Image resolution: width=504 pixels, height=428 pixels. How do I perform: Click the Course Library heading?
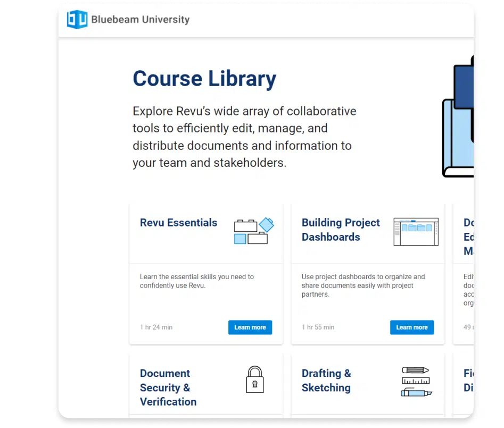204,79
